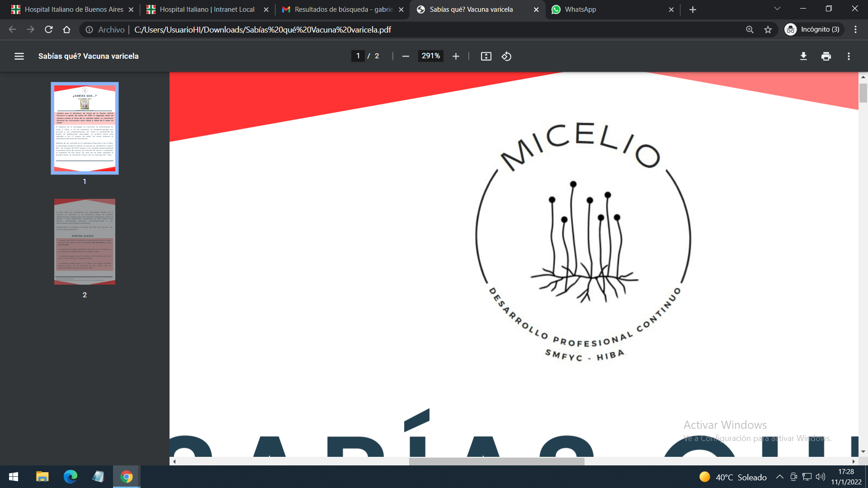Expand the tab search chevron
The height and width of the screenshot is (488, 868).
tap(777, 9)
